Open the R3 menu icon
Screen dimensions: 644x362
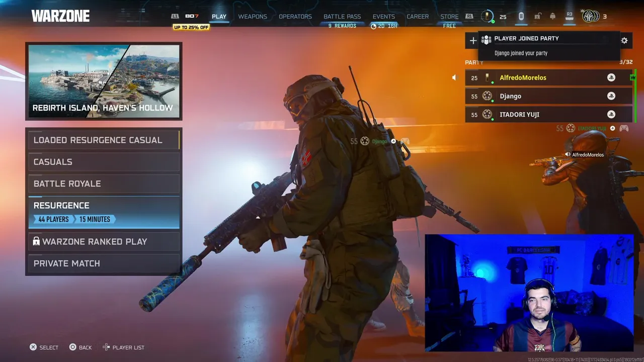coord(570,16)
